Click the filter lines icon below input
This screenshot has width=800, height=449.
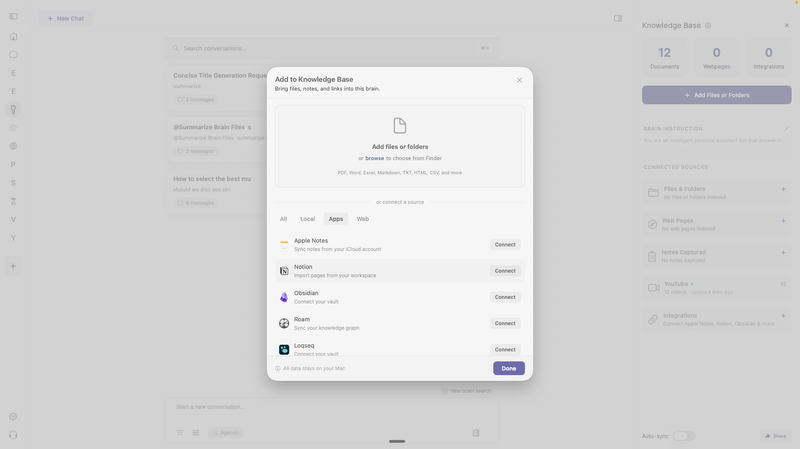coord(180,433)
